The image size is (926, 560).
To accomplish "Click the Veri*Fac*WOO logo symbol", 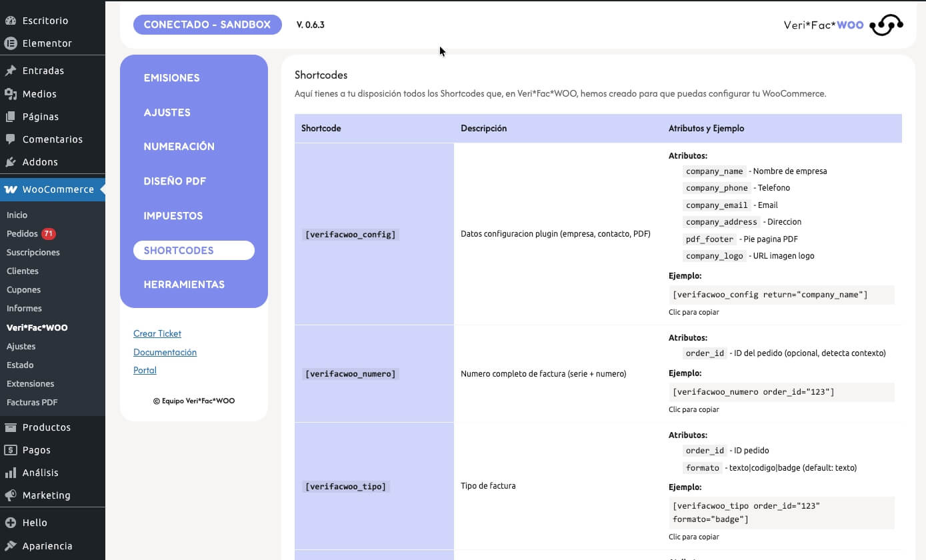I will [886, 25].
